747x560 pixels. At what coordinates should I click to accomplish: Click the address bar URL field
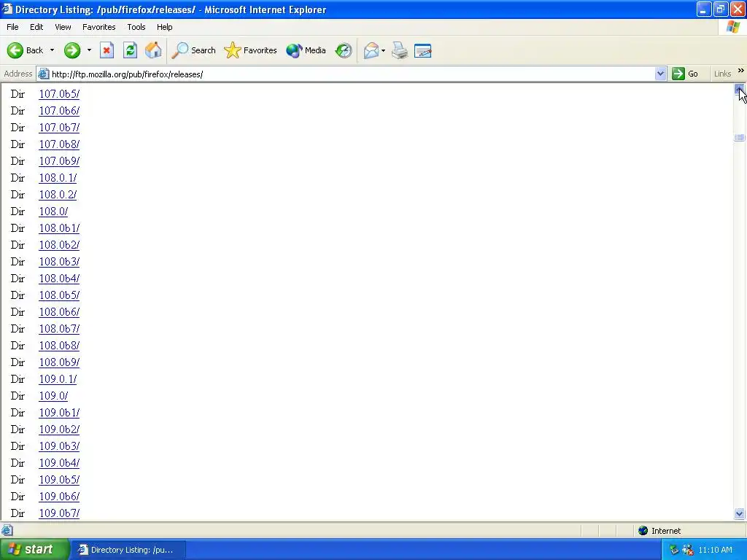pos(352,74)
